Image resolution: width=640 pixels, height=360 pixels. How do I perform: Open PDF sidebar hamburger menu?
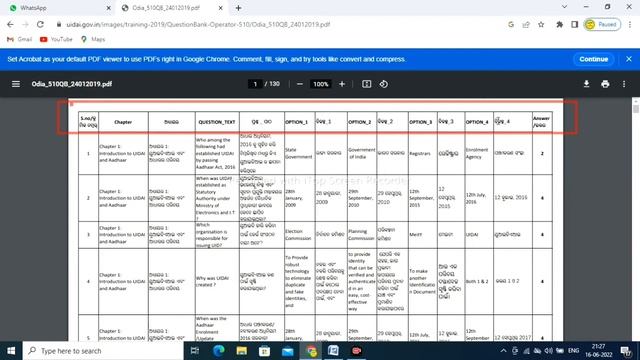[x=16, y=84]
